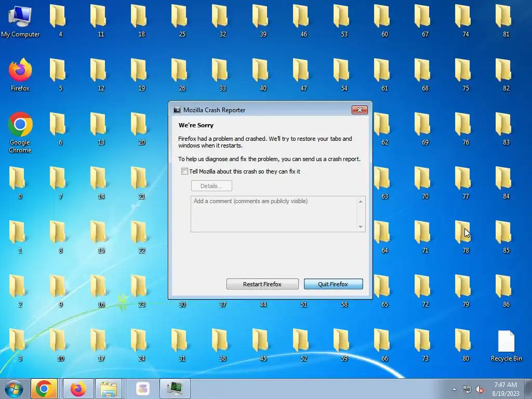Screen dimensions: 532x399
Task: Select the folder named 46
Action: [x=302, y=21]
